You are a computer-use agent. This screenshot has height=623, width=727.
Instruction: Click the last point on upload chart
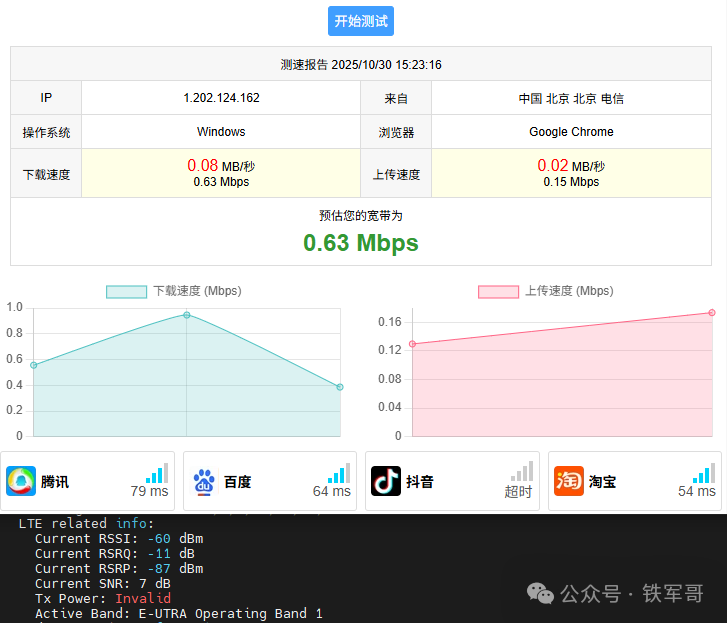tap(712, 313)
